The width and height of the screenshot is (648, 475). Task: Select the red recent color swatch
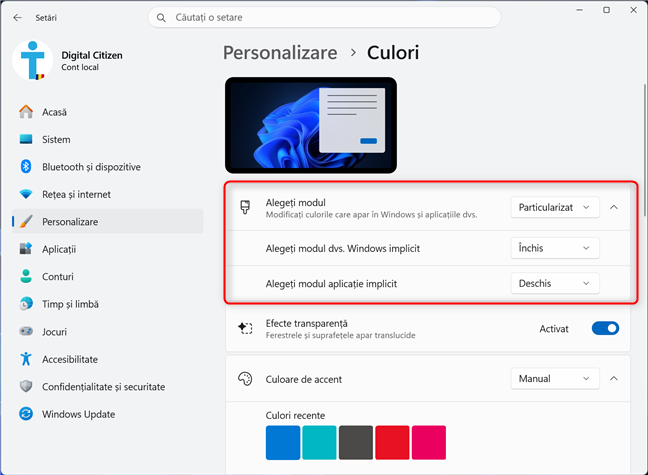click(x=392, y=443)
